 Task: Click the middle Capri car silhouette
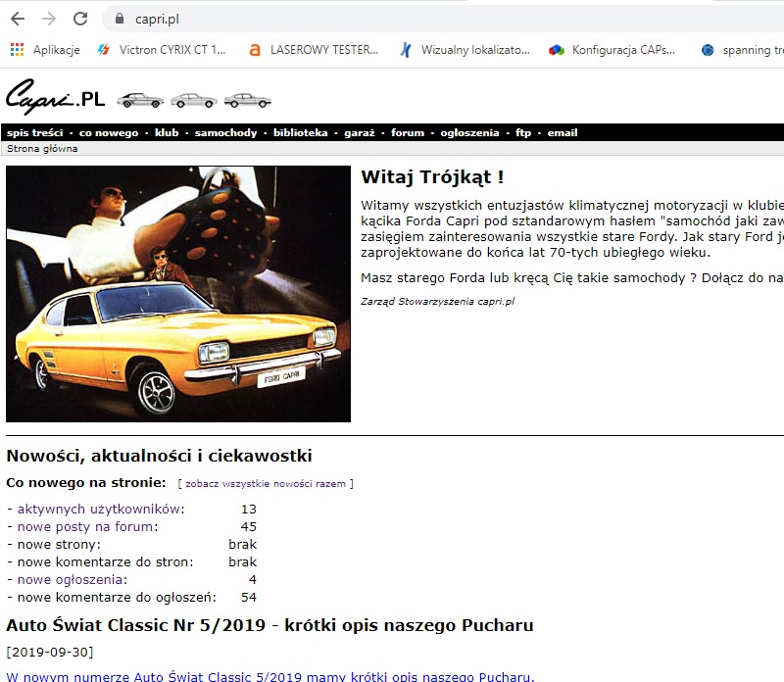pos(194,100)
